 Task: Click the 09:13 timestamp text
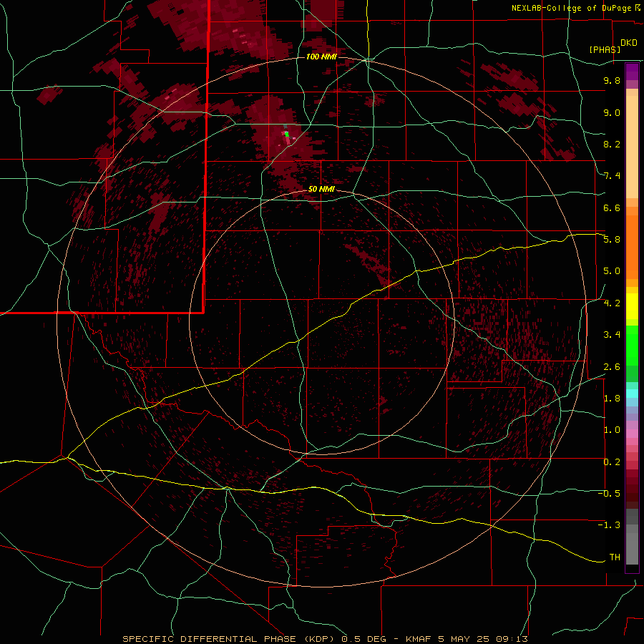coord(512,639)
